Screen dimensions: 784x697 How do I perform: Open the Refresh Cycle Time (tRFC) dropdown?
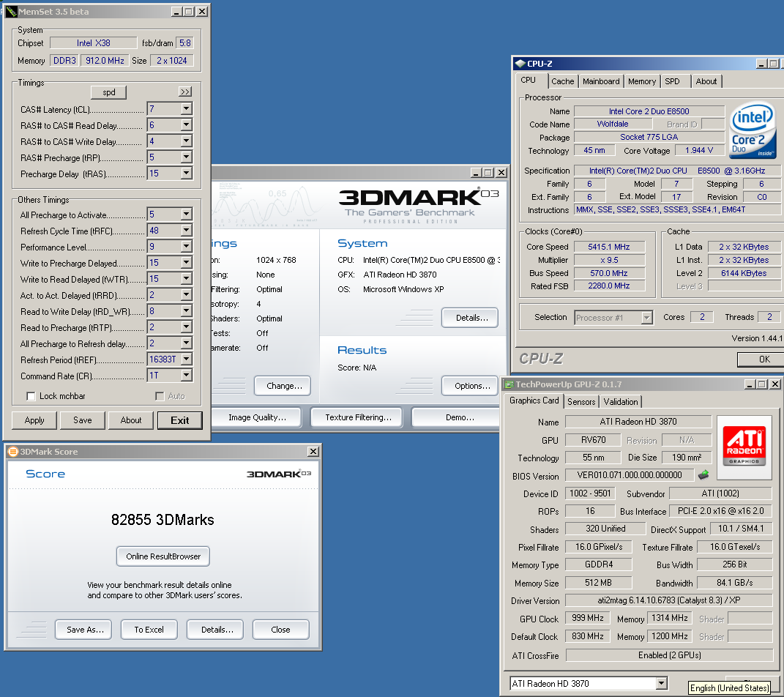point(186,230)
